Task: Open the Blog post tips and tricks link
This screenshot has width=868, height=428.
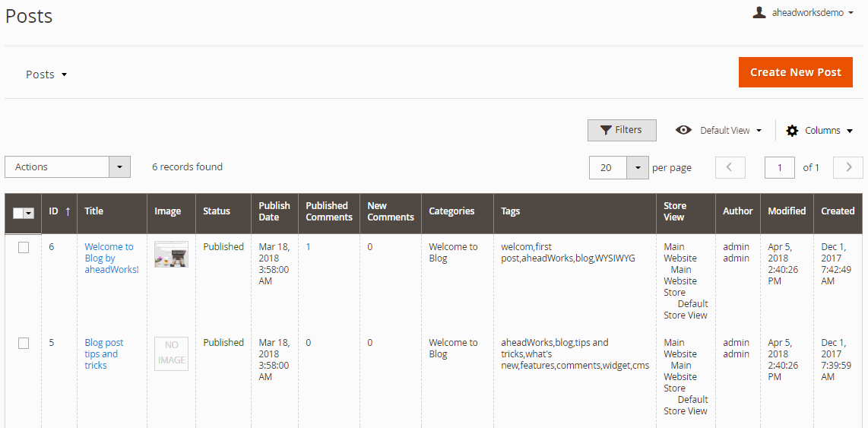Action: [x=104, y=353]
